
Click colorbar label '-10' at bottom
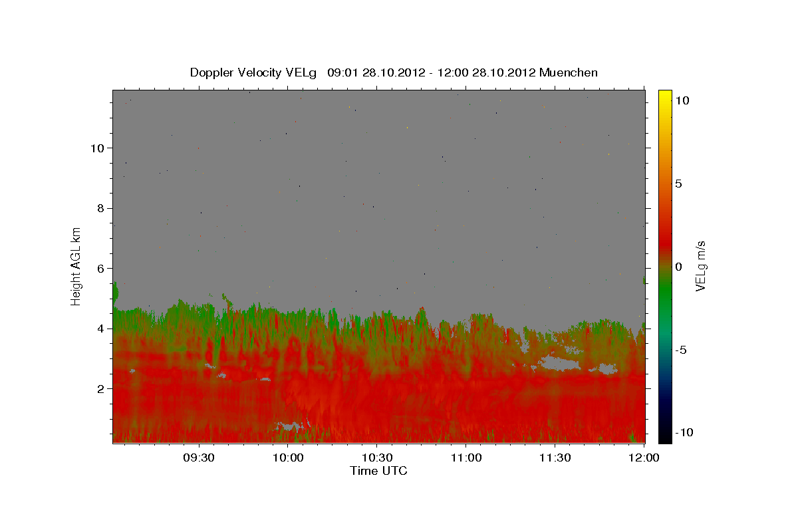683,433
